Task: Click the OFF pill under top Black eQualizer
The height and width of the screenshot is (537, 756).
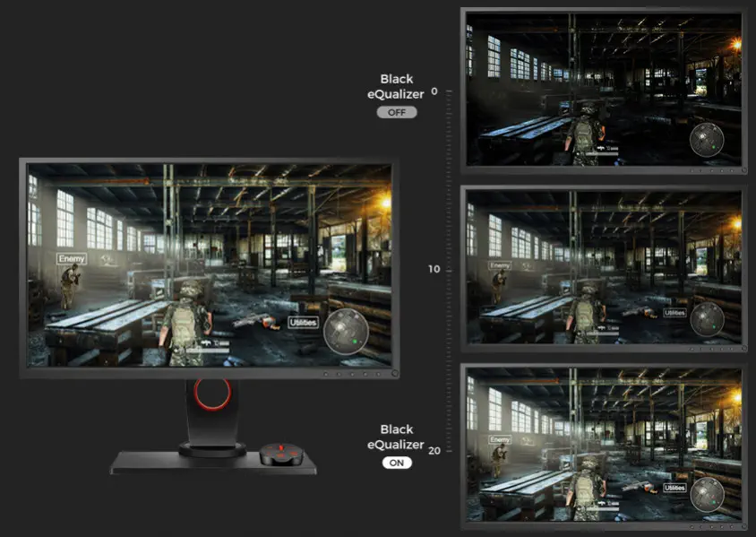Action: point(397,112)
